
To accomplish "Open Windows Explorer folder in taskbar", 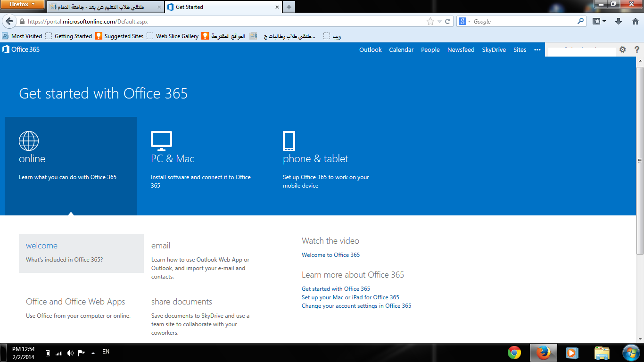I will tap(602, 353).
